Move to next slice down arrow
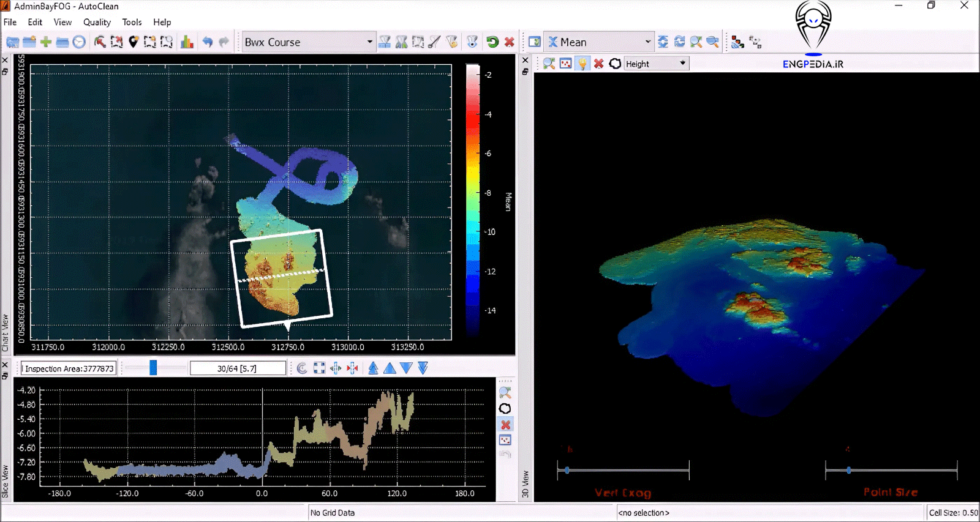Screen dimensions: 980x522 click(406, 368)
